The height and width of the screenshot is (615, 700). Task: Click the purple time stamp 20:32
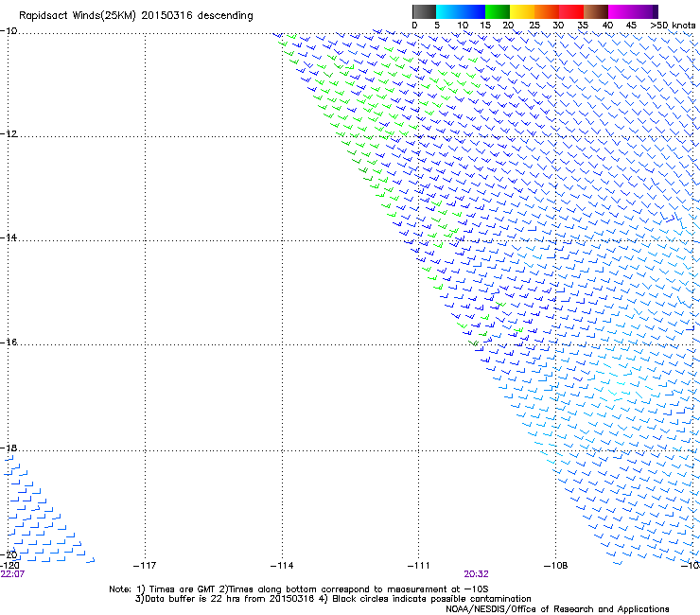pos(476,574)
